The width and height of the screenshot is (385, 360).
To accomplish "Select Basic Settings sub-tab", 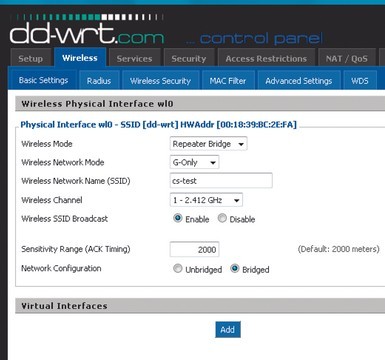I will 43,80.
